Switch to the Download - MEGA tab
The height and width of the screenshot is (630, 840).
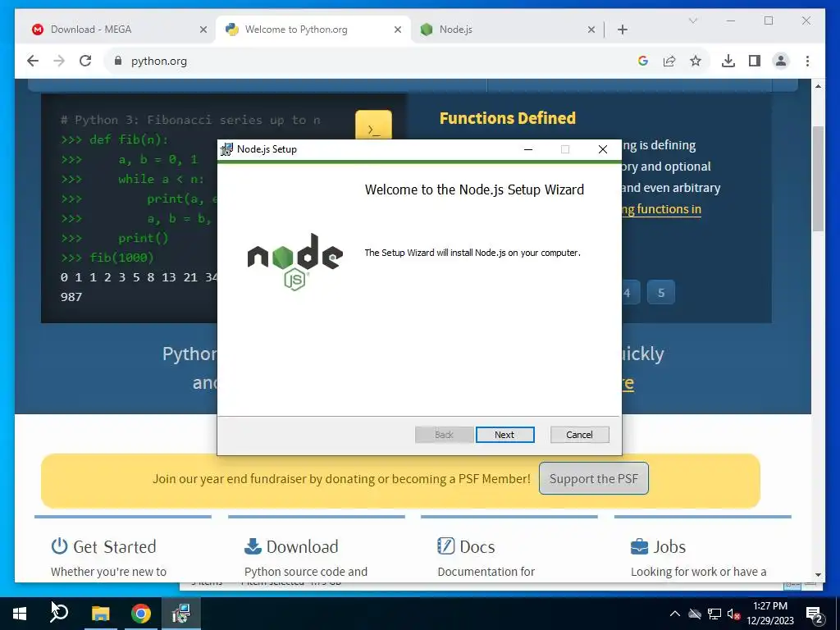[x=119, y=30]
